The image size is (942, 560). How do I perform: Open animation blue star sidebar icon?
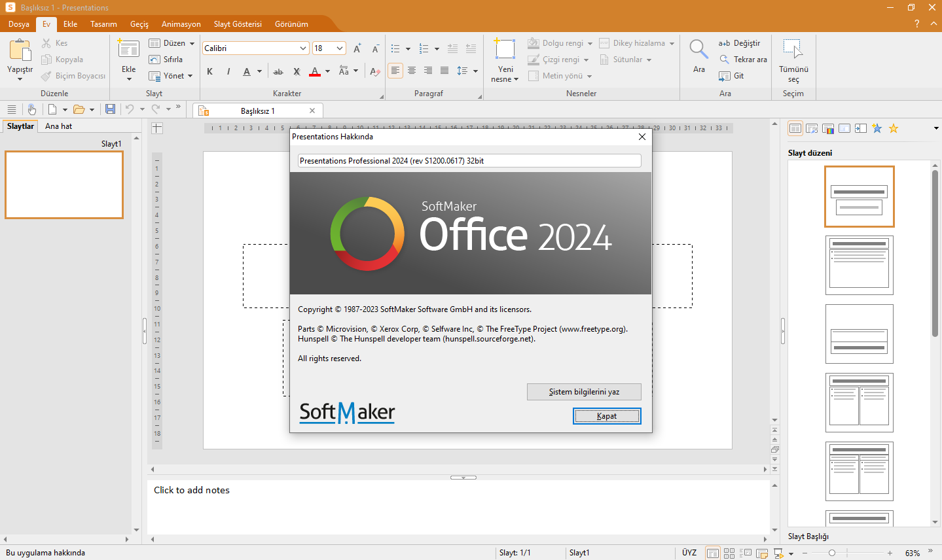tap(877, 128)
